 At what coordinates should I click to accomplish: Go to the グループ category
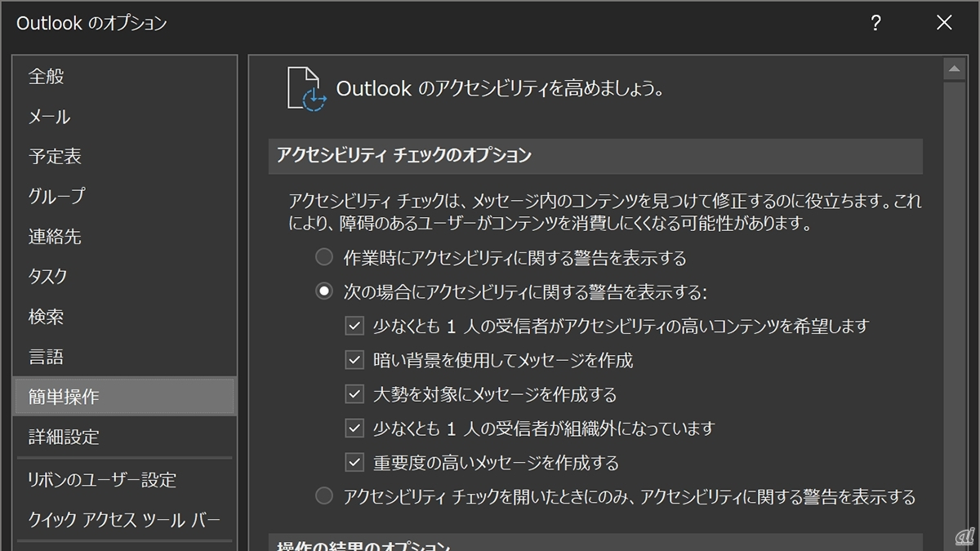tap(125, 197)
